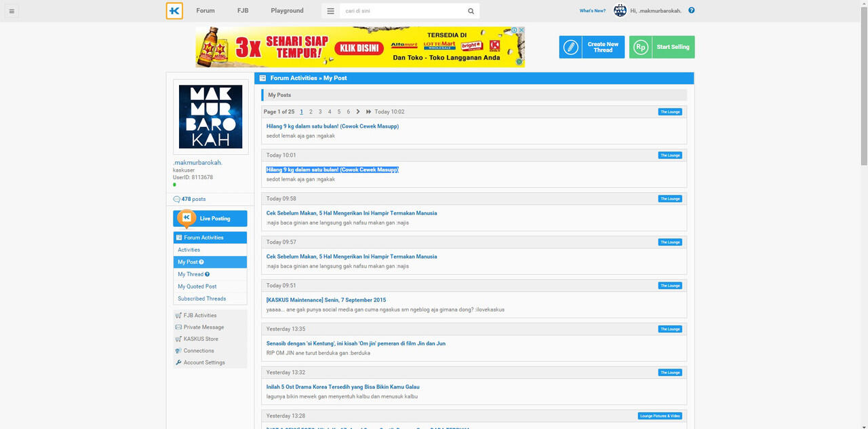This screenshot has width=868, height=429.
Task: Click The Lounge tag on Today 09:51 post
Action: [670, 286]
